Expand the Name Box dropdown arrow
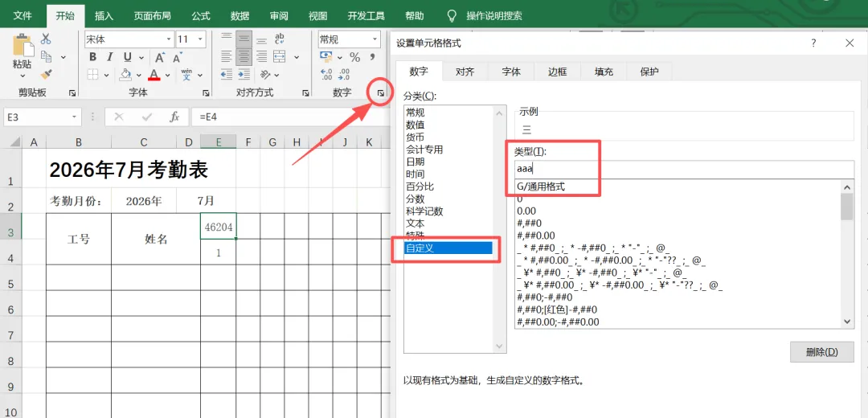Screen dimensions: 868x418 pos(75,117)
